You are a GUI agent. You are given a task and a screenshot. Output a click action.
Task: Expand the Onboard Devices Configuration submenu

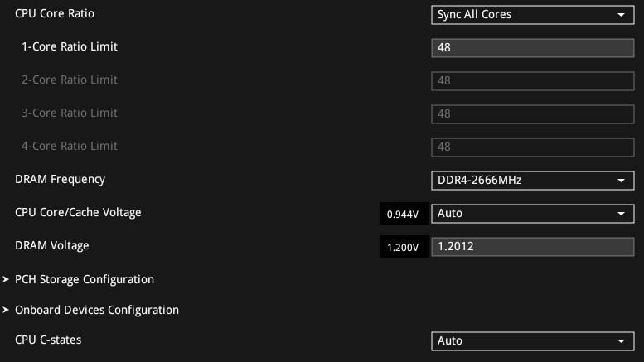pos(97,311)
